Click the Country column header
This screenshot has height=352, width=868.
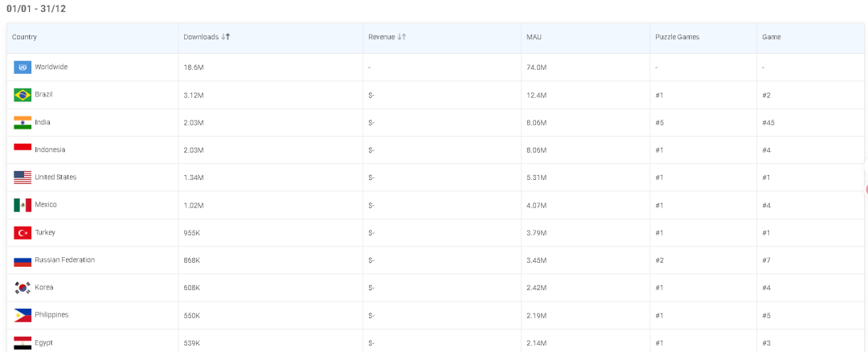(25, 37)
